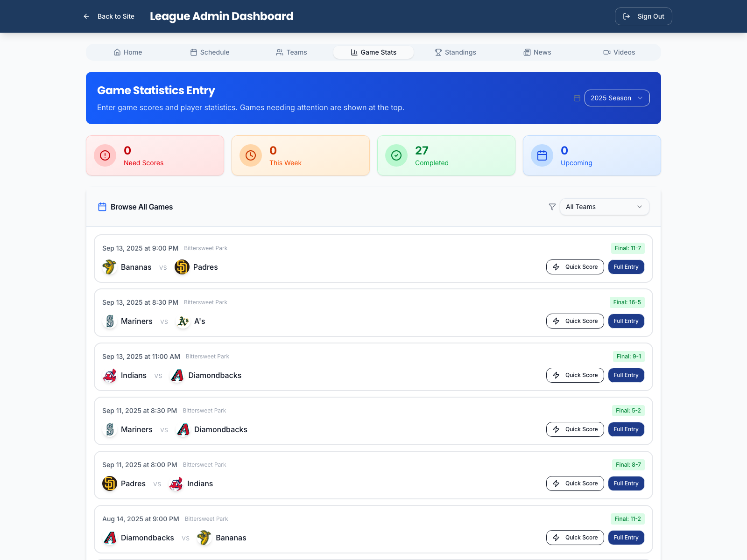Expand the All Teams filter dropdown

coord(604,207)
